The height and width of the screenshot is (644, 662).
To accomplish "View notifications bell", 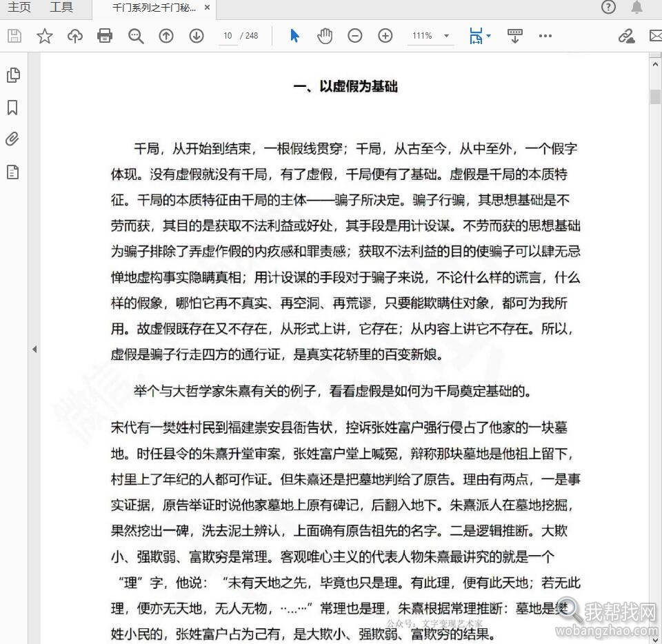I will click(x=636, y=7).
